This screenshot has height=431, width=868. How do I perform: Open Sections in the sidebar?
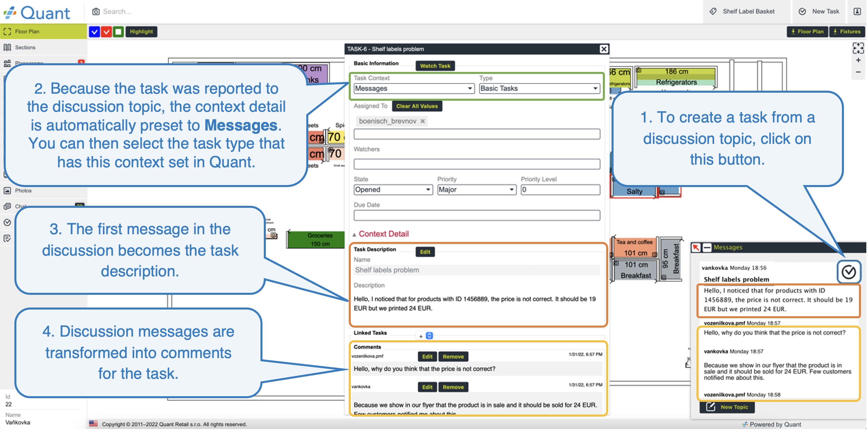coord(43,48)
